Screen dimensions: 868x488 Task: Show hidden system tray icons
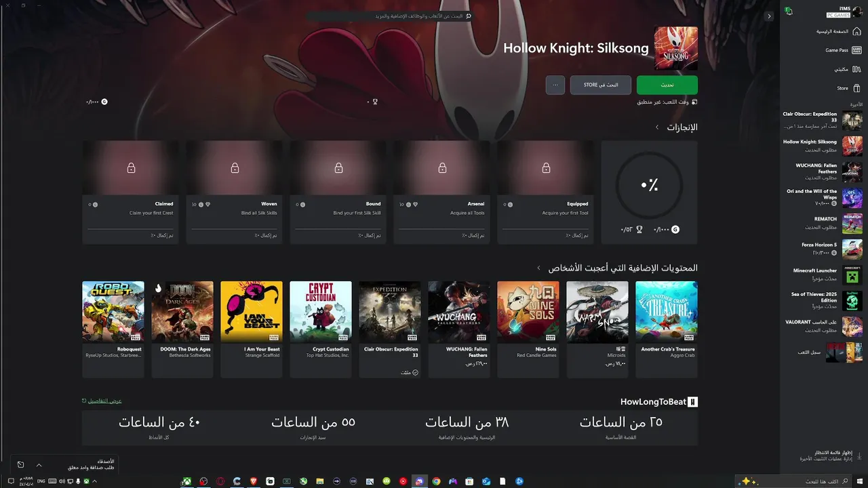[x=94, y=481]
